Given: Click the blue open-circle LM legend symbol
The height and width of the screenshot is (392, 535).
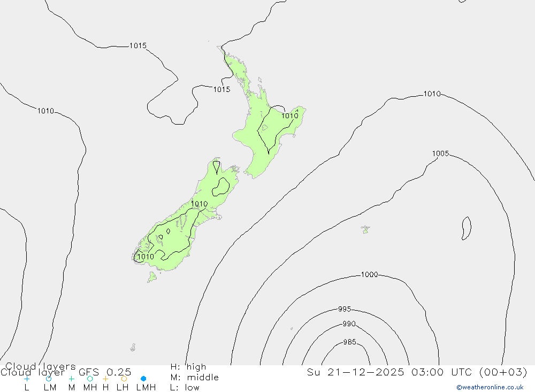Looking at the screenshot, I should click(x=49, y=379).
